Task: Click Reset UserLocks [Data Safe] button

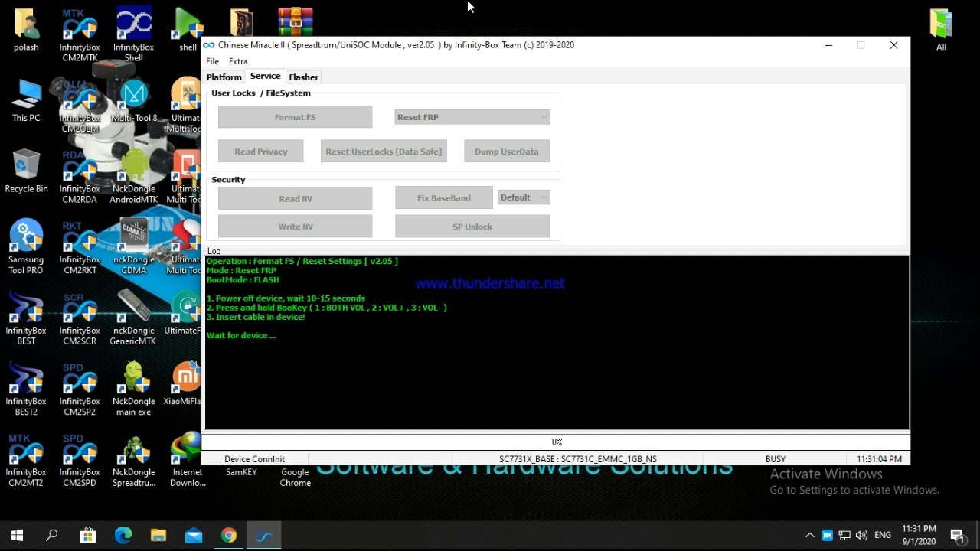Action: coord(384,152)
